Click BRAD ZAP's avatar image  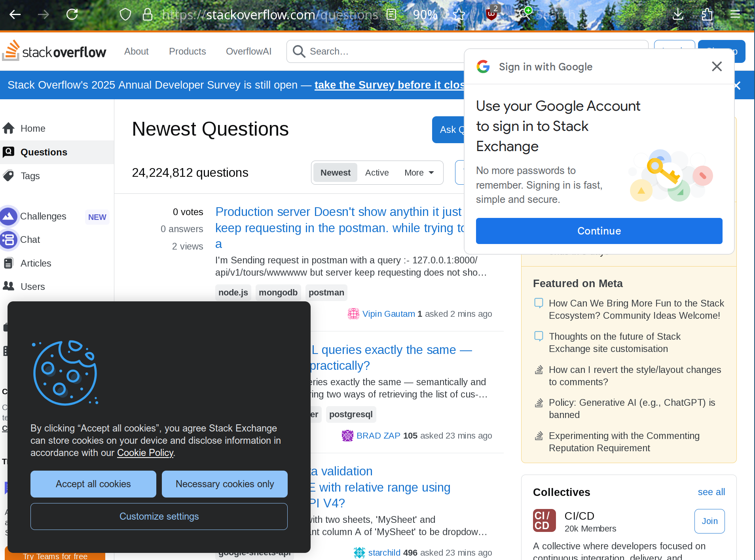point(347,435)
